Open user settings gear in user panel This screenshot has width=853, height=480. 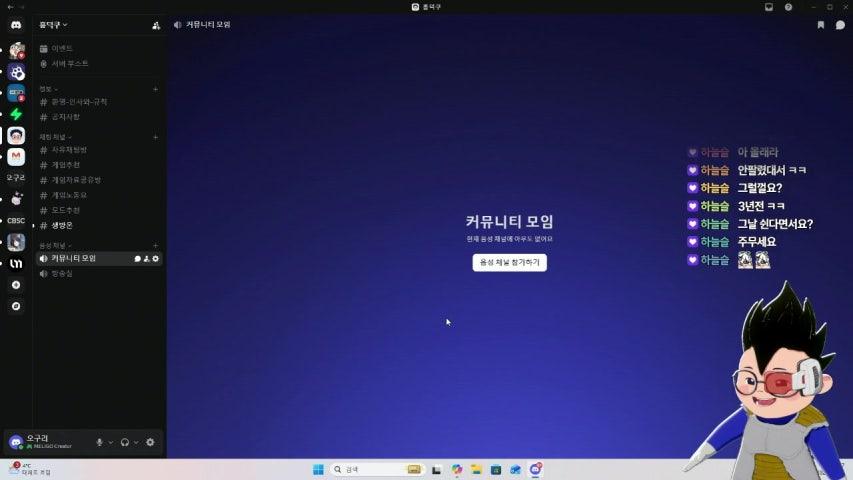tap(150, 442)
